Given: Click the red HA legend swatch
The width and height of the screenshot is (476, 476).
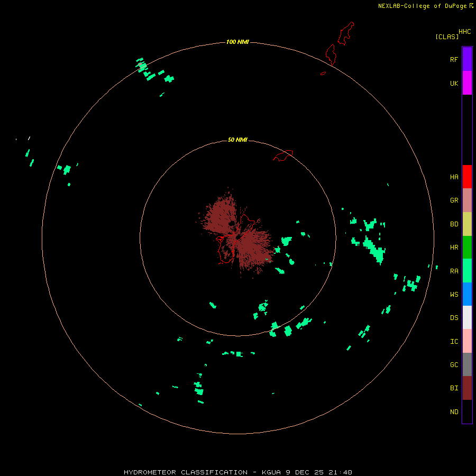Looking at the screenshot, I should point(467,177).
